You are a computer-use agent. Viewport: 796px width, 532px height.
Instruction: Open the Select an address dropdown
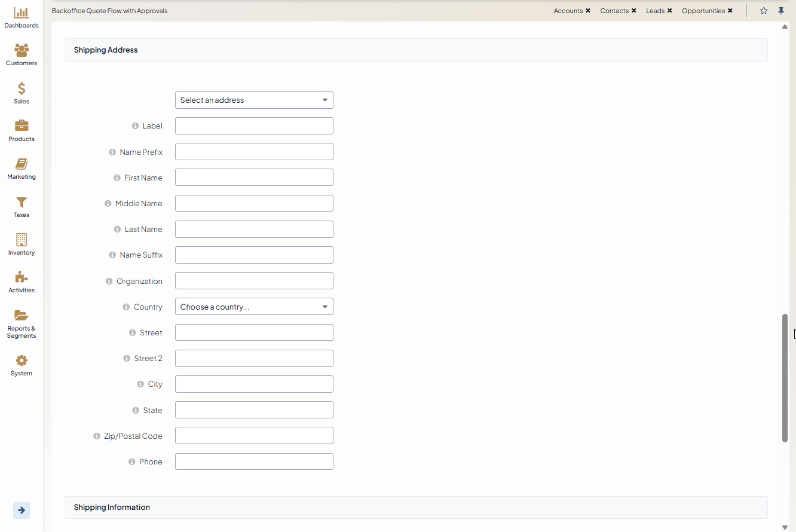254,100
